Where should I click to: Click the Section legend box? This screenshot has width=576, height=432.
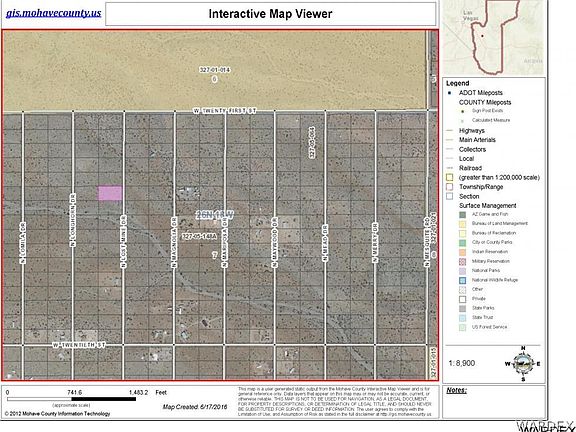450,196
